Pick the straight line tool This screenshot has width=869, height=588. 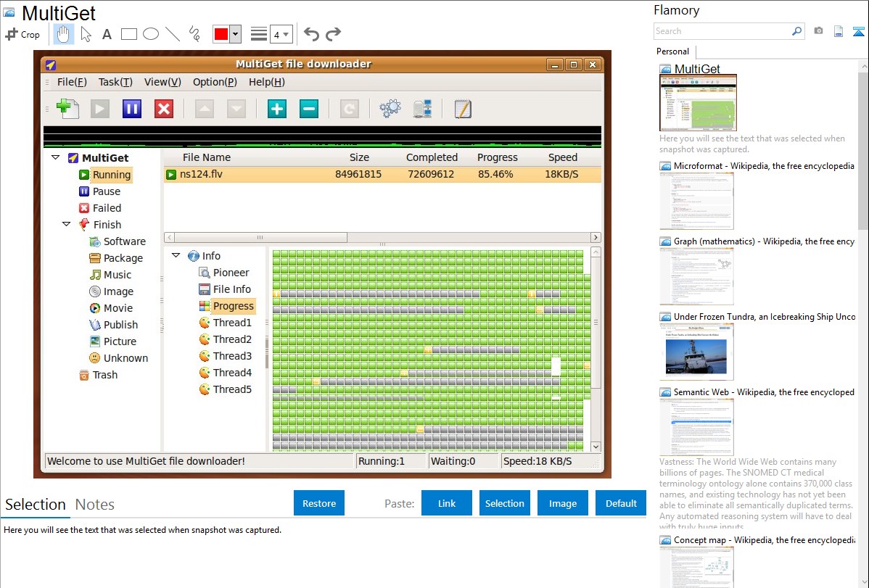[x=173, y=34]
